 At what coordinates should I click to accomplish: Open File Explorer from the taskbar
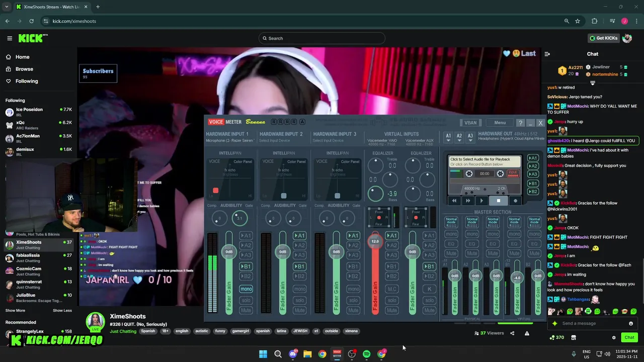[307, 354]
